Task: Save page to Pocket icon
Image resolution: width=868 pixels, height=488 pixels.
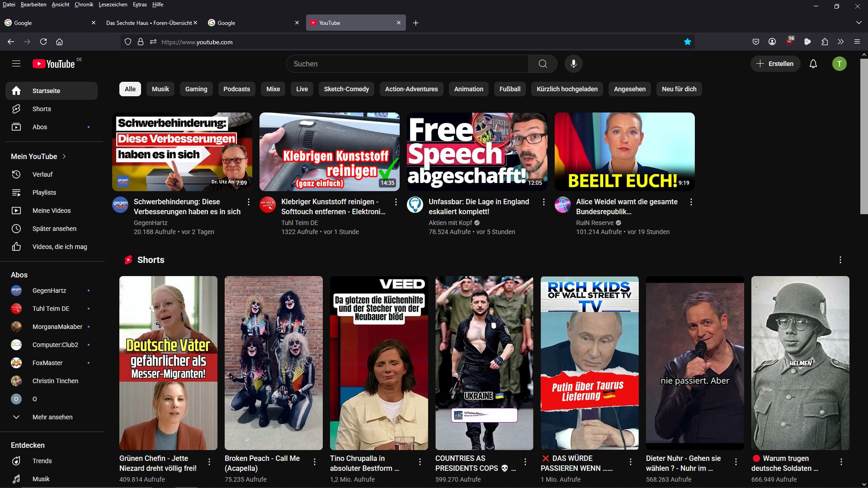Action: 755,42
